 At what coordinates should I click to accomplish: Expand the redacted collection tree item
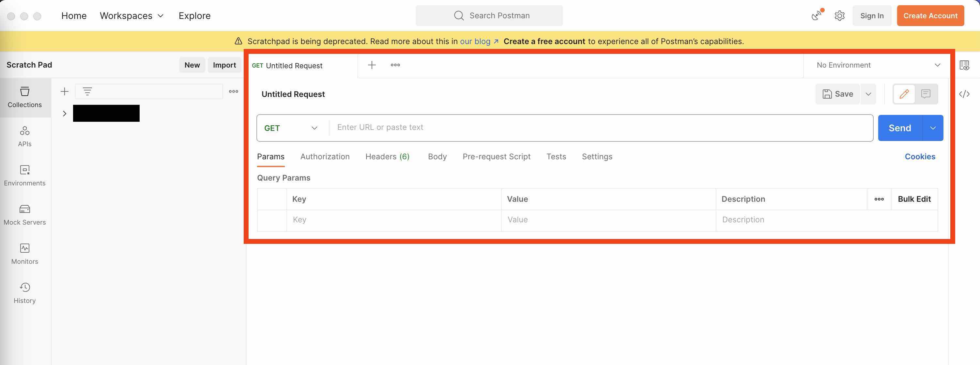point(65,113)
